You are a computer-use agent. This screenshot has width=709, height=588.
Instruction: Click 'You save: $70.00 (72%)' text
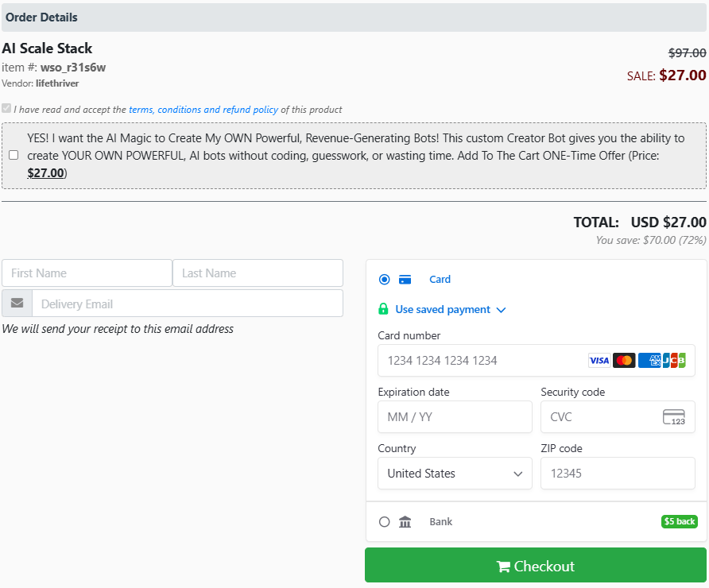click(x=651, y=240)
